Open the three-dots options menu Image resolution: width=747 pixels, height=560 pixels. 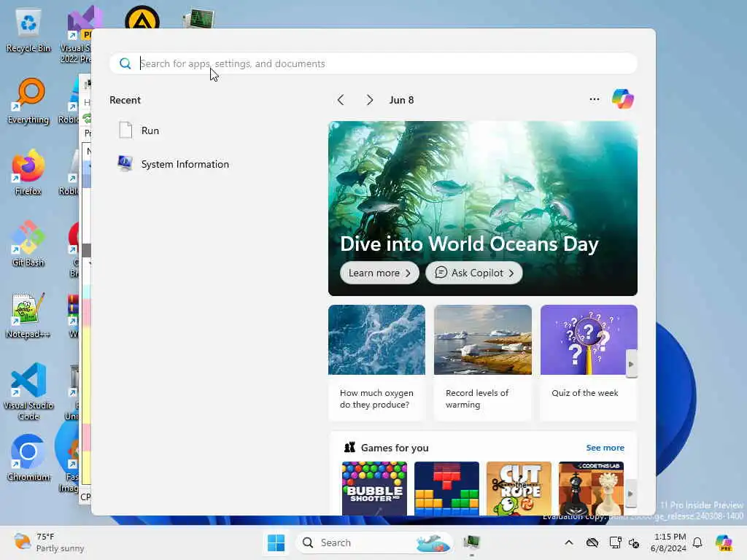point(594,99)
